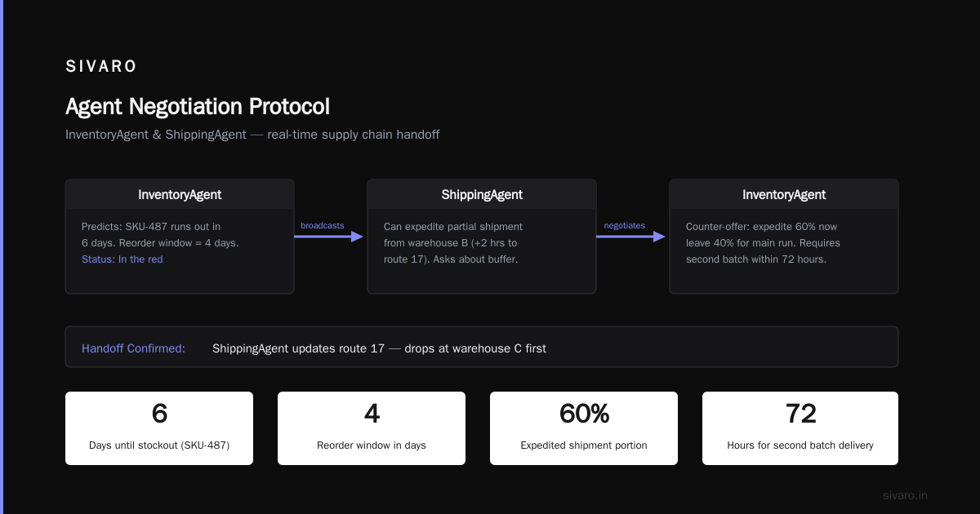Click the Days until stockout stat card

pyautogui.click(x=159, y=428)
